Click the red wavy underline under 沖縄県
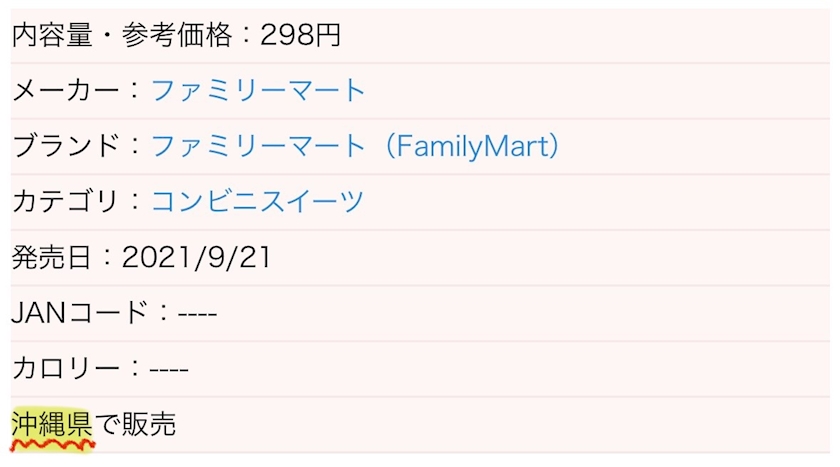Screen dimensions: 840x467 coord(52,444)
